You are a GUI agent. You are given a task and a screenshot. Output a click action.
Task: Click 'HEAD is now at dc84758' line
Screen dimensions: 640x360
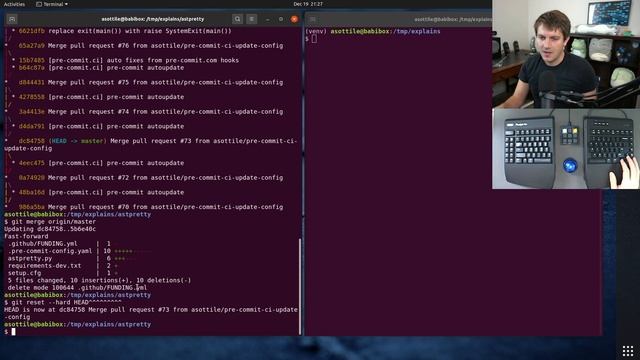[151, 313]
